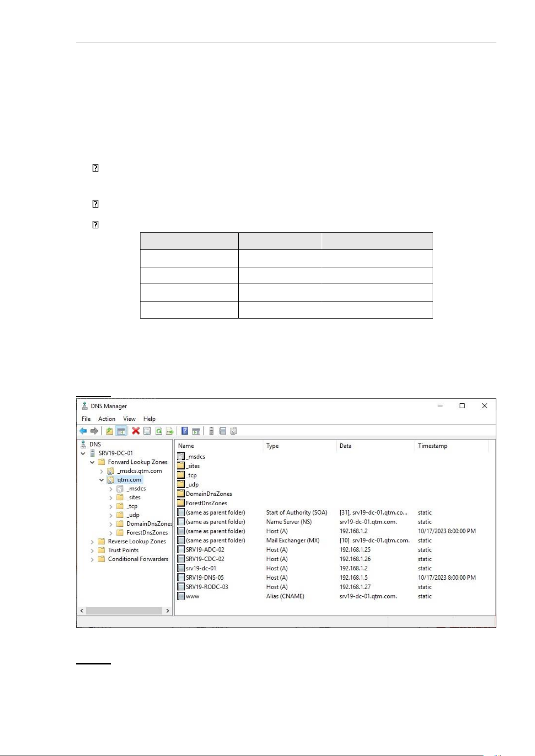
Task: Minimize the DNS Manager window
Action: (x=440, y=406)
